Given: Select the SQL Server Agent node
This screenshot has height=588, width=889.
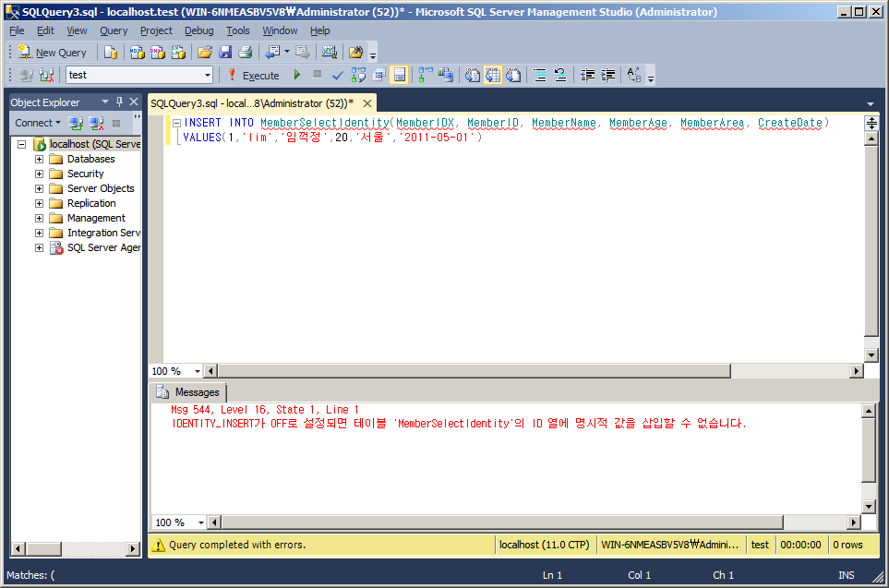Looking at the screenshot, I should (x=95, y=247).
